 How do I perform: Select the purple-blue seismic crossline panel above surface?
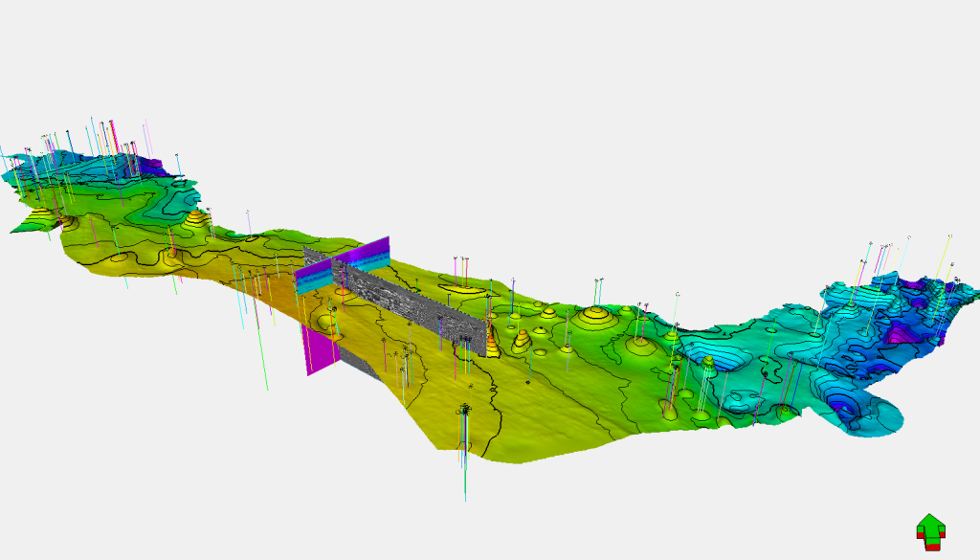click(x=344, y=265)
